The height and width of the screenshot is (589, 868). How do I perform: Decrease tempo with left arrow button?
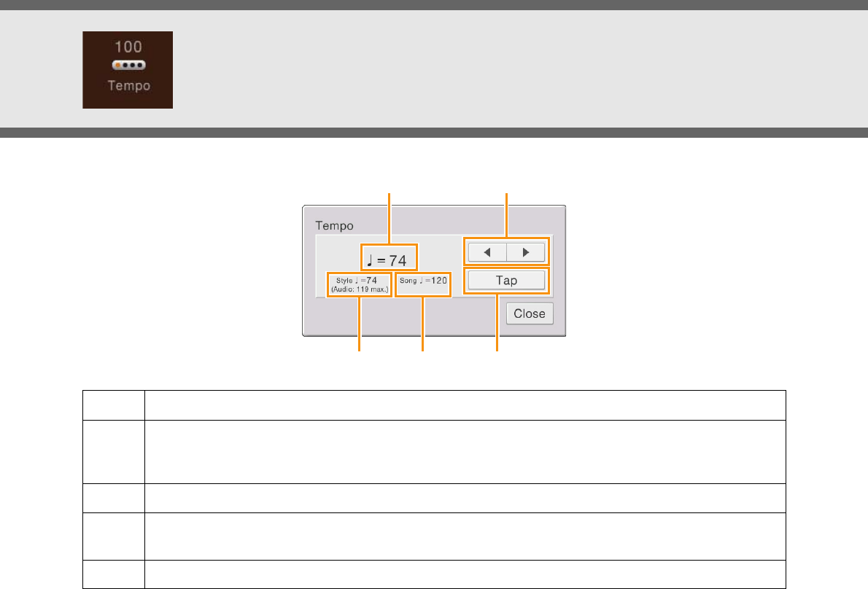coord(487,253)
